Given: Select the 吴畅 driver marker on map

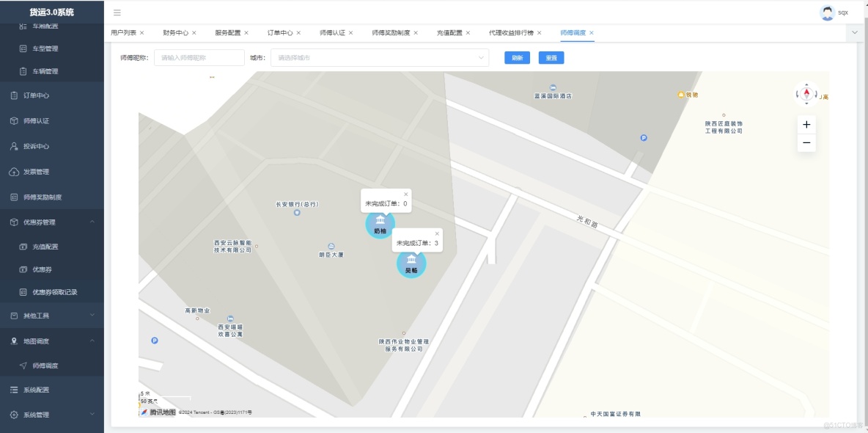Looking at the screenshot, I should click(x=411, y=261).
